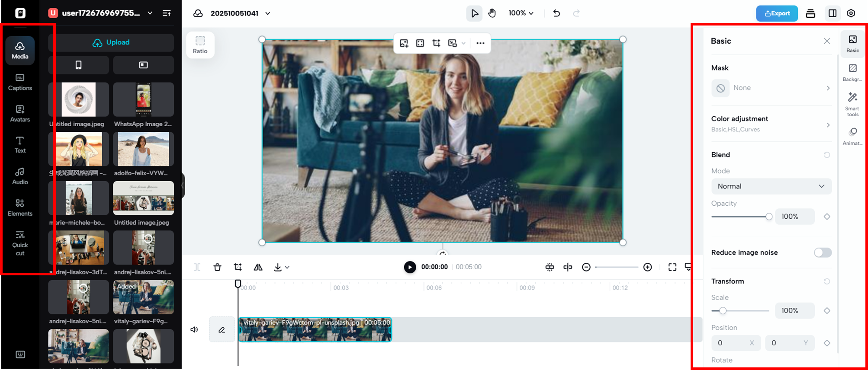Open the Avatars panel
The image size is (868, 370).
pyautogui.click(x=20, y=113)
